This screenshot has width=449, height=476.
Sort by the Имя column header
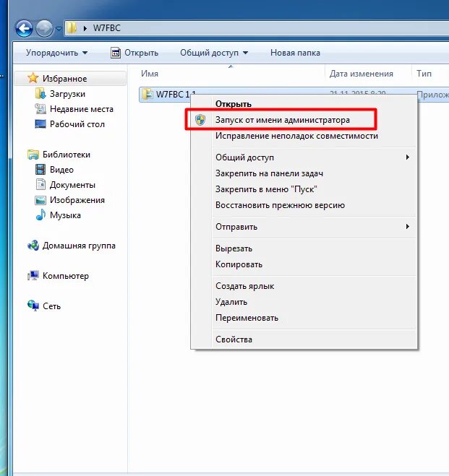[150, 74]
